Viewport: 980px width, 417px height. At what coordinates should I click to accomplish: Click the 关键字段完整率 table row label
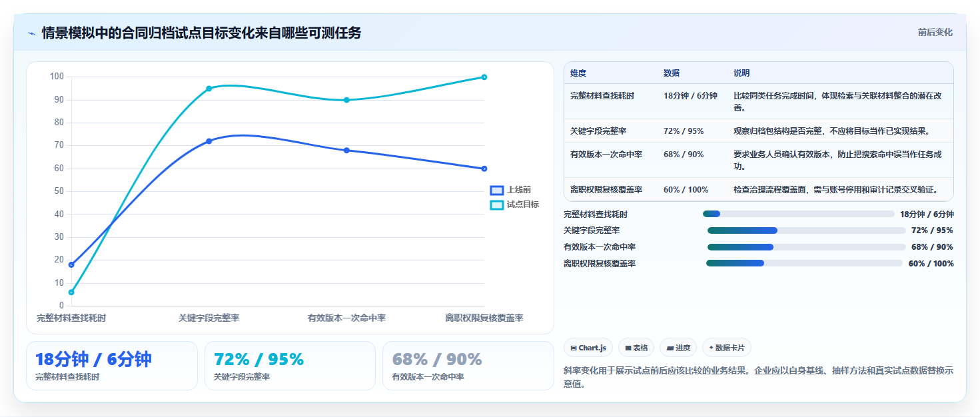pyautogui.click(x=598, y=131)
